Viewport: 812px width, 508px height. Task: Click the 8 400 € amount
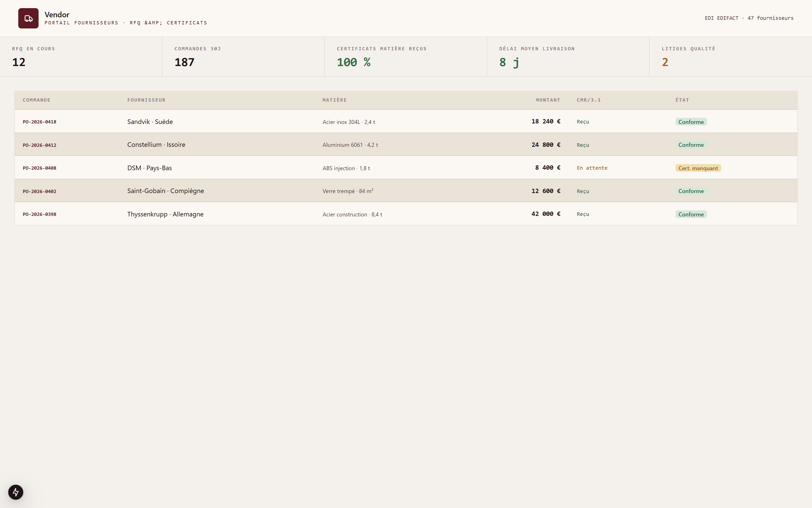[x=548, y=168]
